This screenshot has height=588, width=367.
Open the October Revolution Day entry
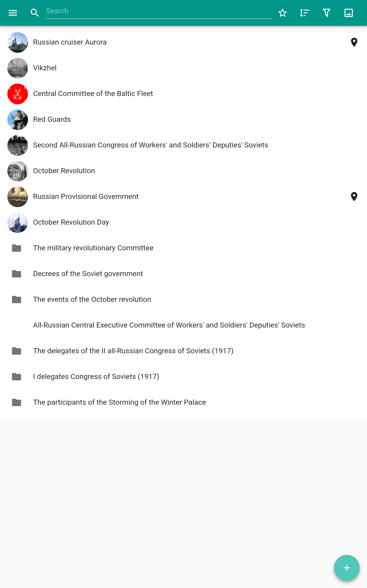point(71,222)
